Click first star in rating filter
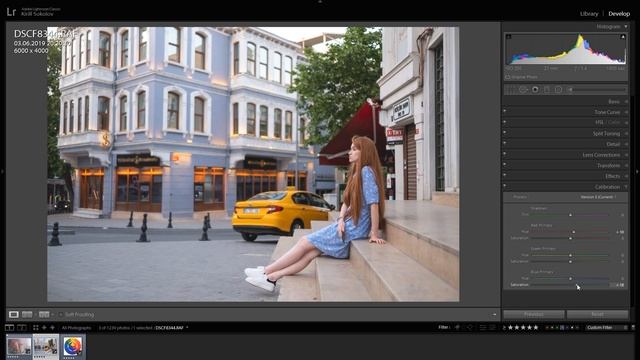The width and height of the screenshot is (640, 360). (x=510, y=327)
